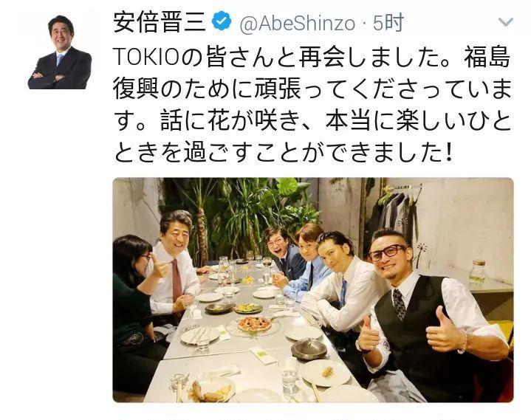Click the man in light blue shirt
This screenshot has height=420, width=531.
point(305,264)
